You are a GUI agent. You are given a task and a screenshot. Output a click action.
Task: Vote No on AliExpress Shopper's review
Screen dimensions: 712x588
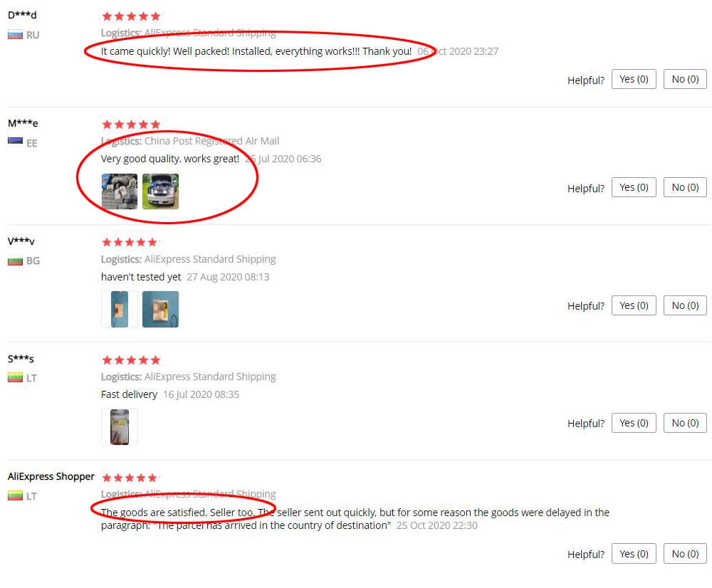685,554
